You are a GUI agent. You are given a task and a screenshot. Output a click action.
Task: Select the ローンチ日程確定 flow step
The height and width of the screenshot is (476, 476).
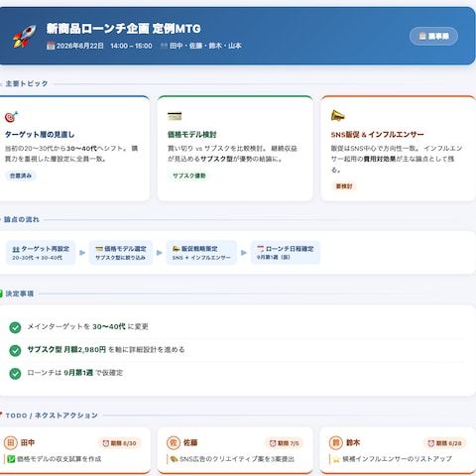[286, 253]
